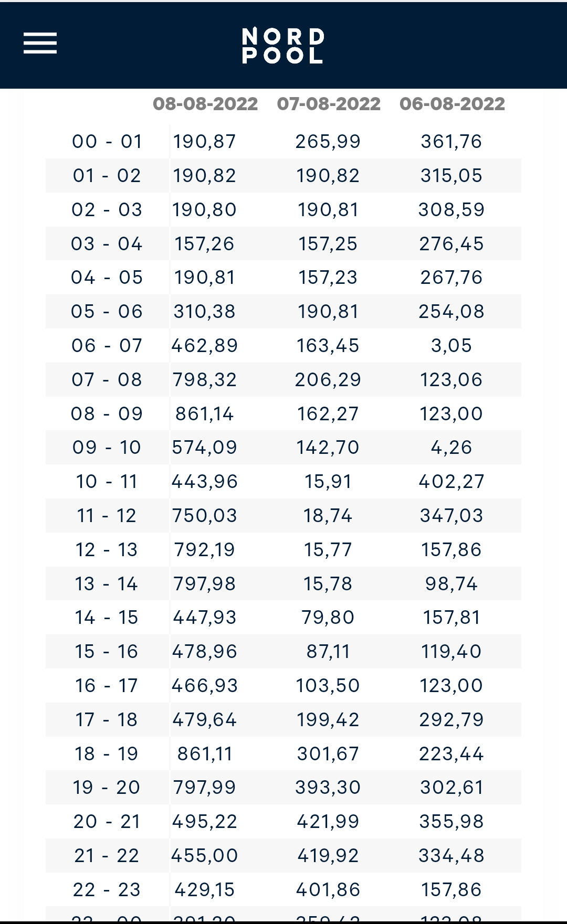Click the 402,27 price cell

[451, 482]
